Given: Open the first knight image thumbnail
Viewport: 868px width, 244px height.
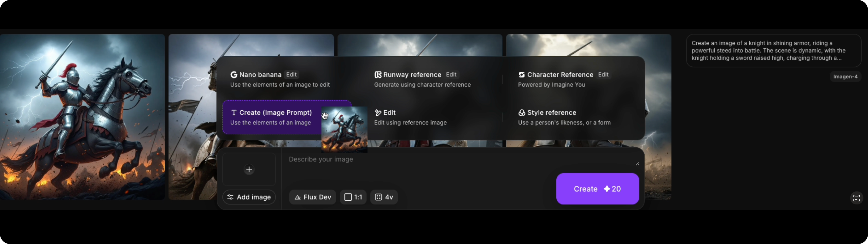Looking at the screenshot, I should click(x=82, y=117).
